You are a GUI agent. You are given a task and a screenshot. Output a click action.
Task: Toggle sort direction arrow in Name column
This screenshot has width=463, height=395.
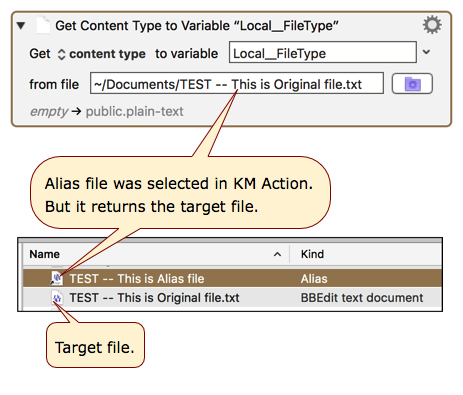pos(277,255)
